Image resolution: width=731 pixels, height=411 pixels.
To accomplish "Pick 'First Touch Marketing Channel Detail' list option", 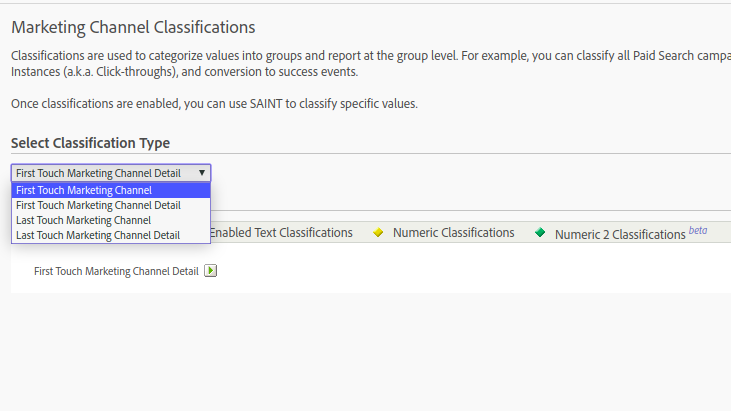I will coord(98,205).
